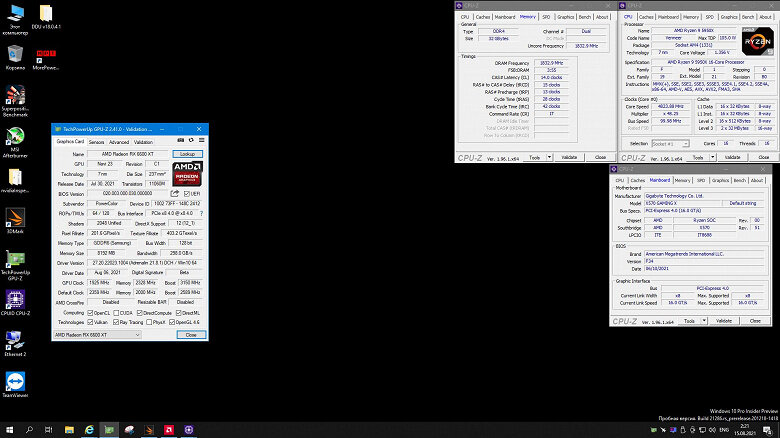Open the Recycle Bin desktop icon
This screenshot has width=780, height=438.
(15, 58)
